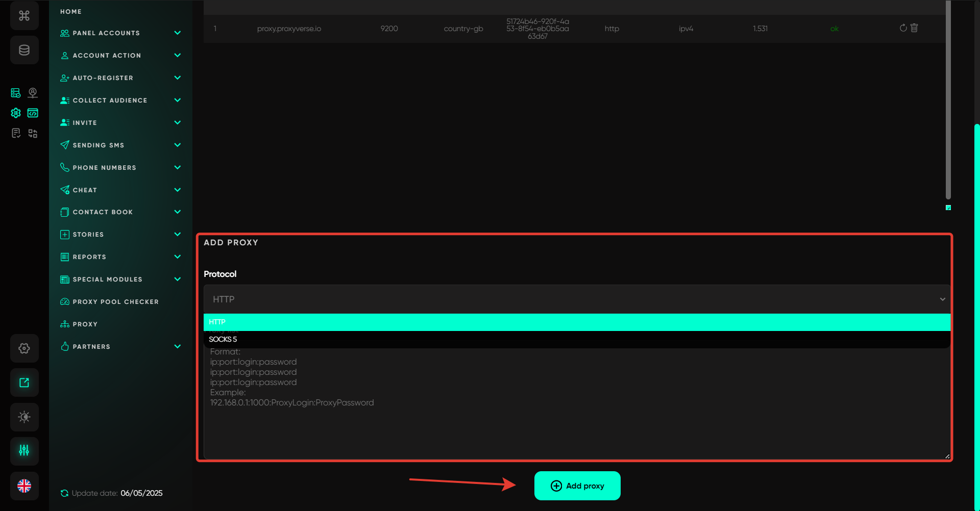980x511 pixels.
Task: Click the database icon in left rail
Action: (x=24, y=50)
